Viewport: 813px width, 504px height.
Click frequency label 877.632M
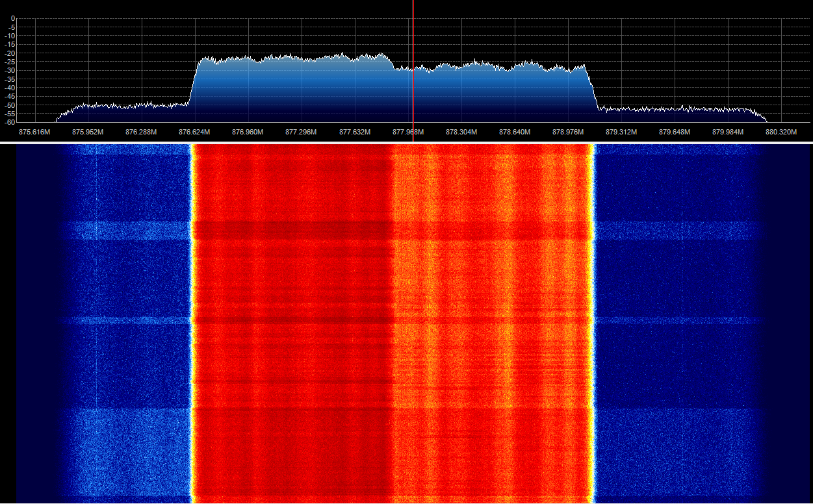point(355,132)
